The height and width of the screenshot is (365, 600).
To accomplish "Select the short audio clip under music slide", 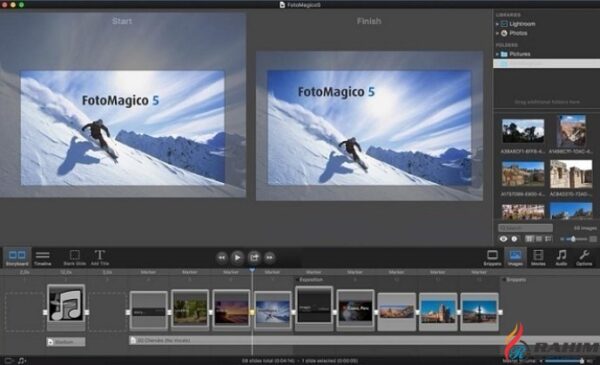I will pos(66,342).
